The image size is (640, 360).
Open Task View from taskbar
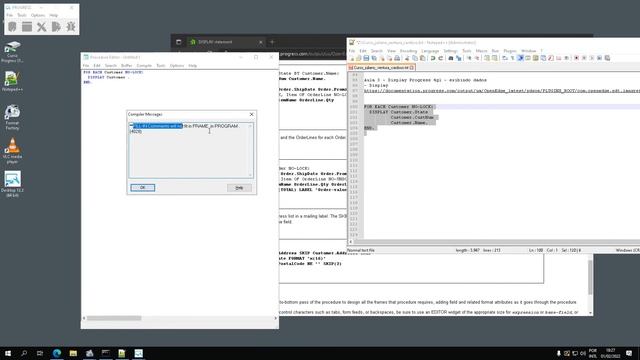pyautogui.click(x=40, y=353)
